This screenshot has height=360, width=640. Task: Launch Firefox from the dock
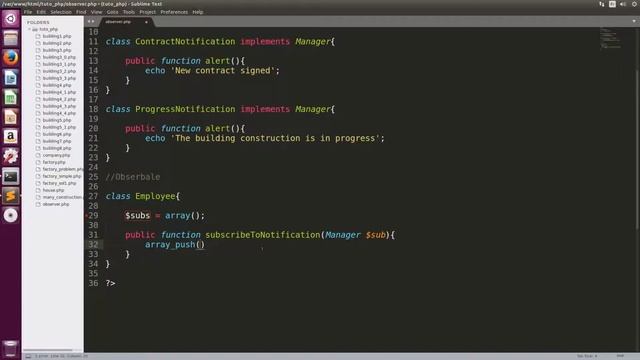[11, 58]
